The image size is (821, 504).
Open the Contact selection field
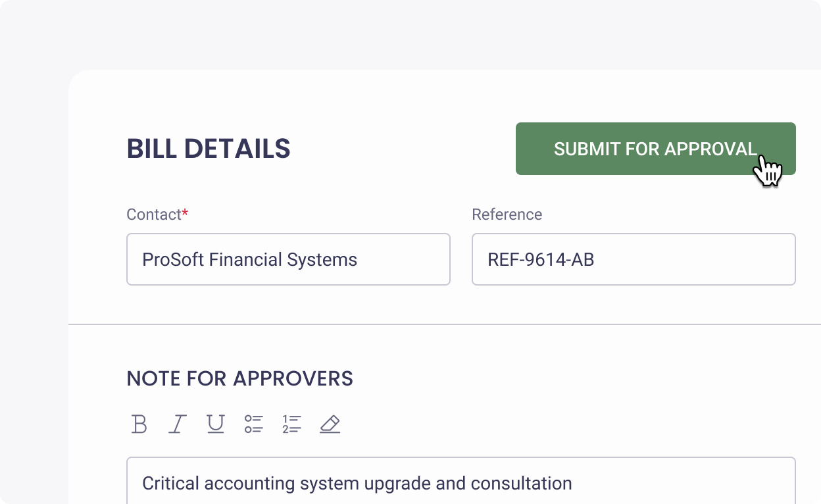click(288, 259)
